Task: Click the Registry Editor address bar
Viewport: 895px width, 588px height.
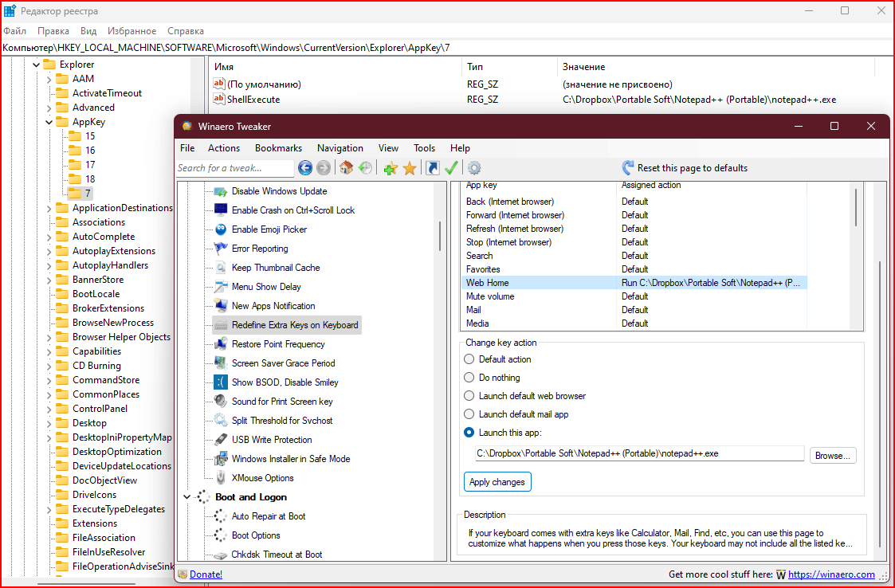Action: click(x=448, y=48)
